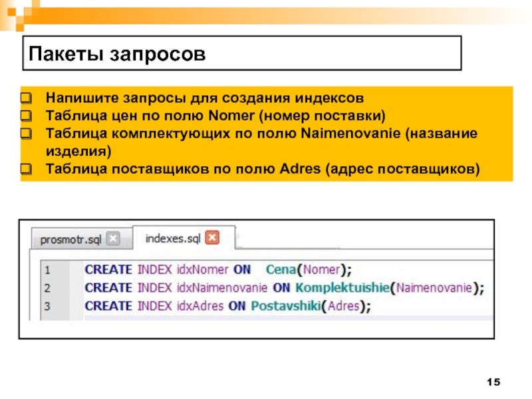Close the indexes.sql tab with its red X
This screenshot has height=399, width=532.
212,237
